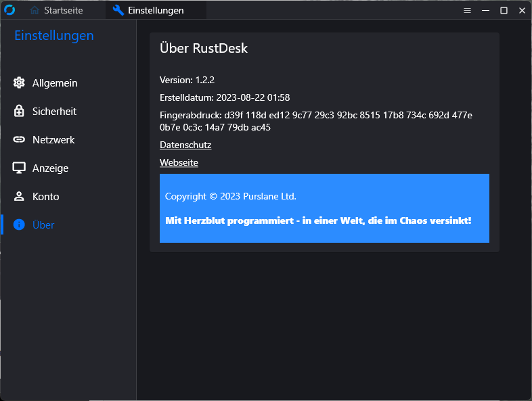Open the Anzeige settings section
This screenshot has height=401, width=532.
(50, 168)
